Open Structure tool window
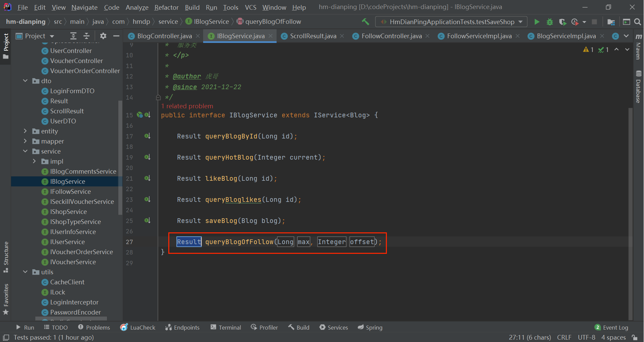644x342 pixels. tap(6, 257)
